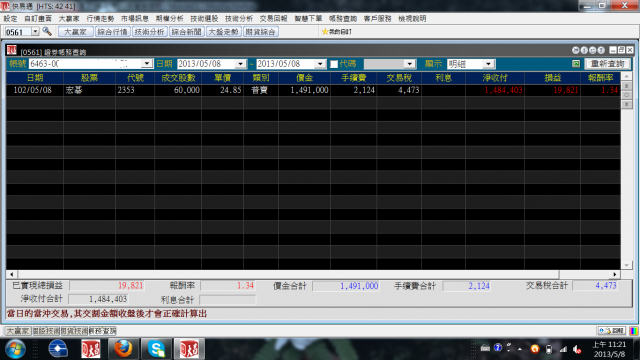Click the jump-to-bottom double arrow button
640x360 pixels.
click(x=627, y=104)
